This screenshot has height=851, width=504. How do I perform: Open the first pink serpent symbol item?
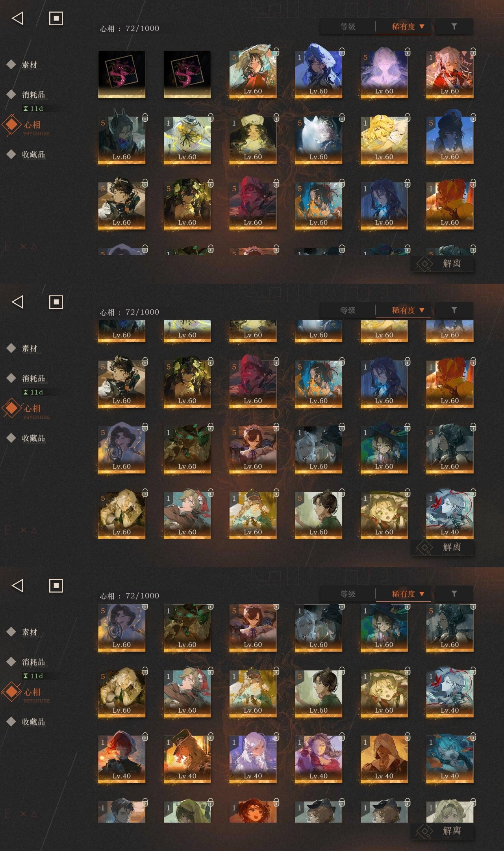(122, 74)
